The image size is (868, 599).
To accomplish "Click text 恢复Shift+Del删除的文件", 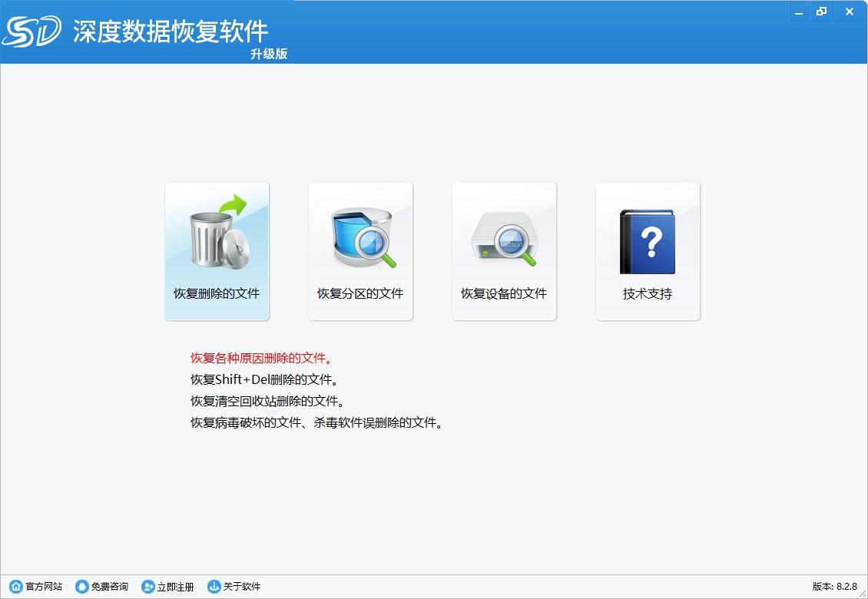I will [x=264, y=380].
